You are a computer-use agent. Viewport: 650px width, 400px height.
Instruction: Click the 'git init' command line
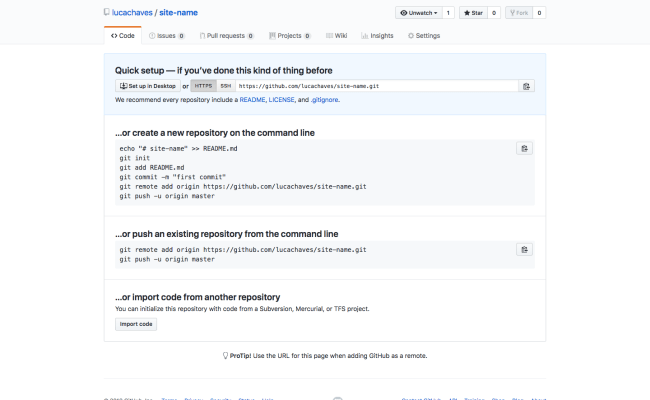point(135,158)
